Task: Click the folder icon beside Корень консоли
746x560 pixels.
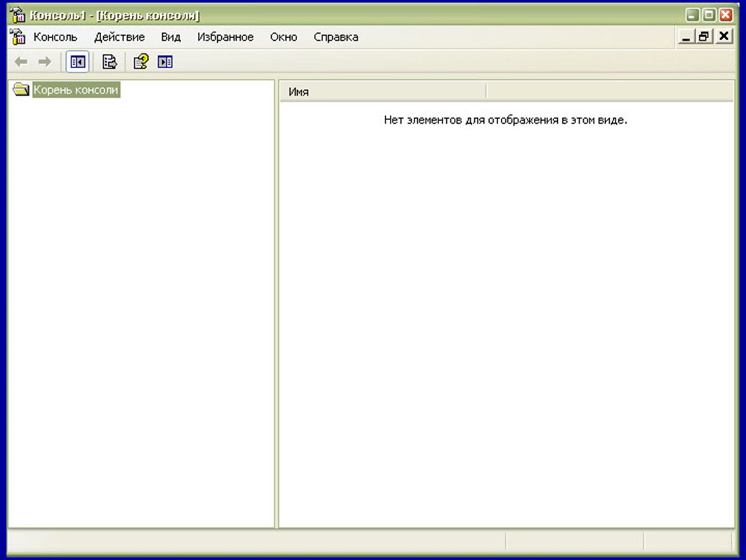Action: 21,89
